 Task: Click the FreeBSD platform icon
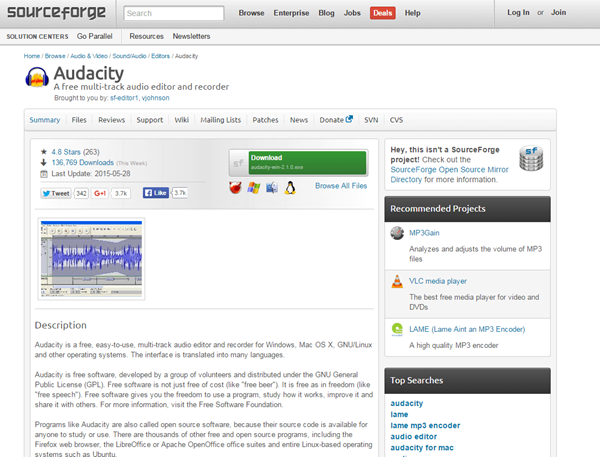[235, 188]
